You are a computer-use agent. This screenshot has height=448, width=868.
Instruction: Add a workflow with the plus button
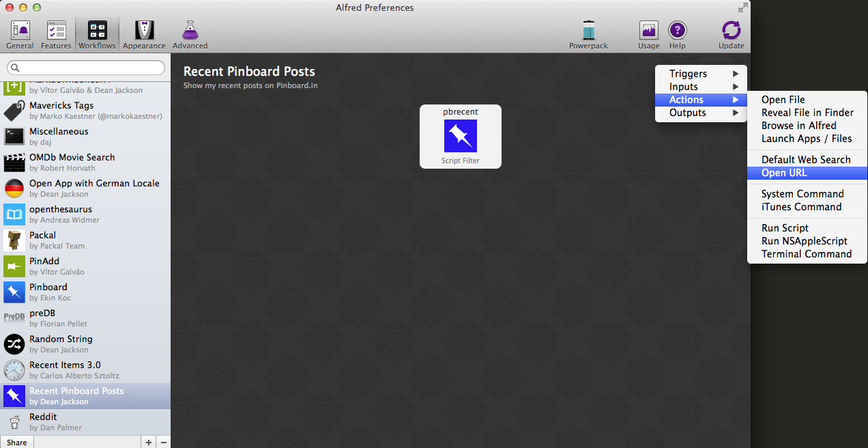coord(149,442)
